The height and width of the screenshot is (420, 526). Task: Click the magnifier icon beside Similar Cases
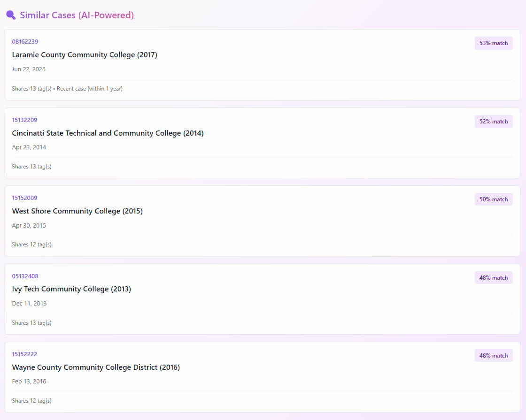click(11, 15)
